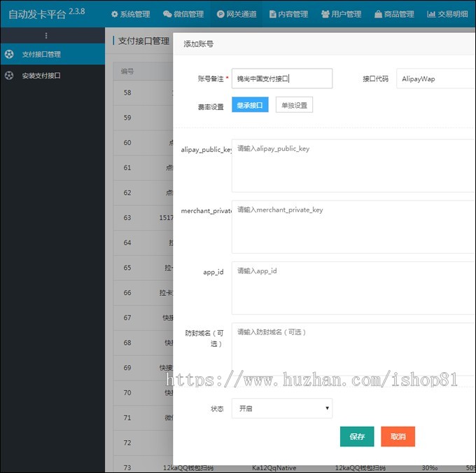476x473 pixels.
Task: Click row number 72 in the table
Action: coord(127,443)
